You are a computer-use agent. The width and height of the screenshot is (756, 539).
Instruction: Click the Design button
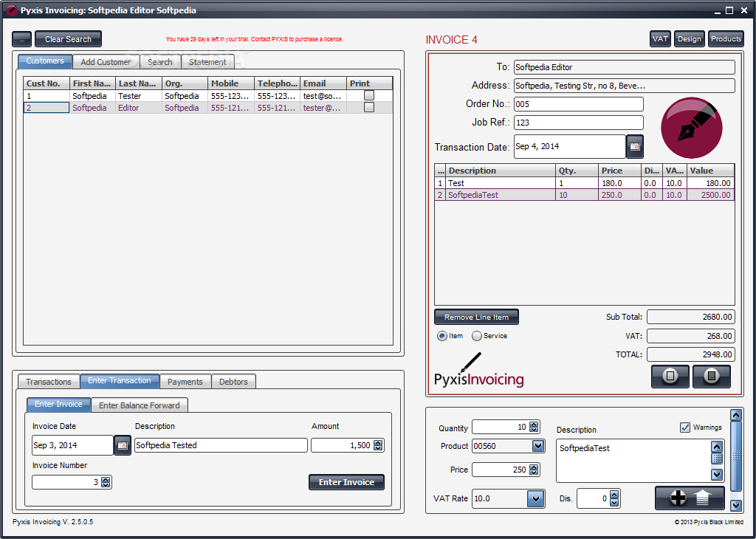coord(690,38)
